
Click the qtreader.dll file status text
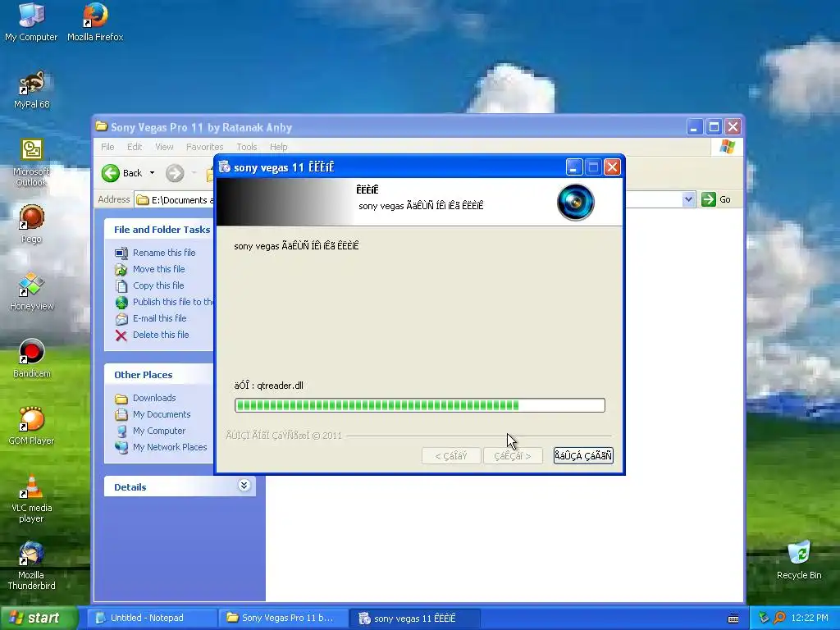[269, 386]
